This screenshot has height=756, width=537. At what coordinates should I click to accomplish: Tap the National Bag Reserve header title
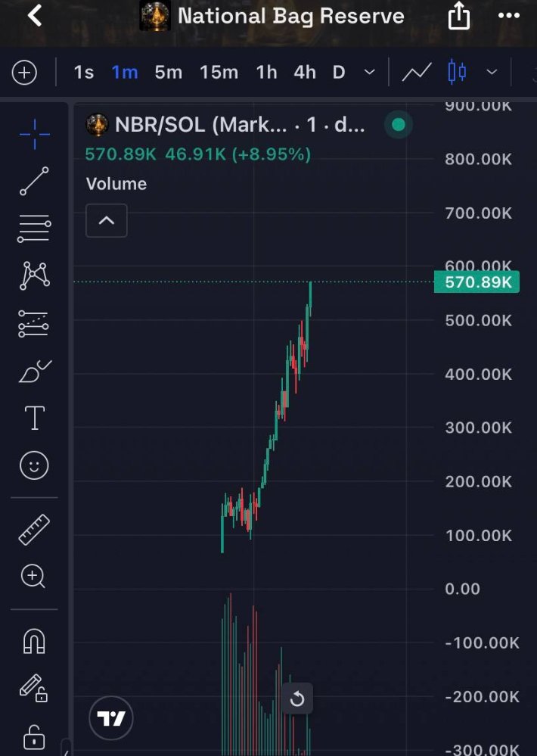click(290, 16)
